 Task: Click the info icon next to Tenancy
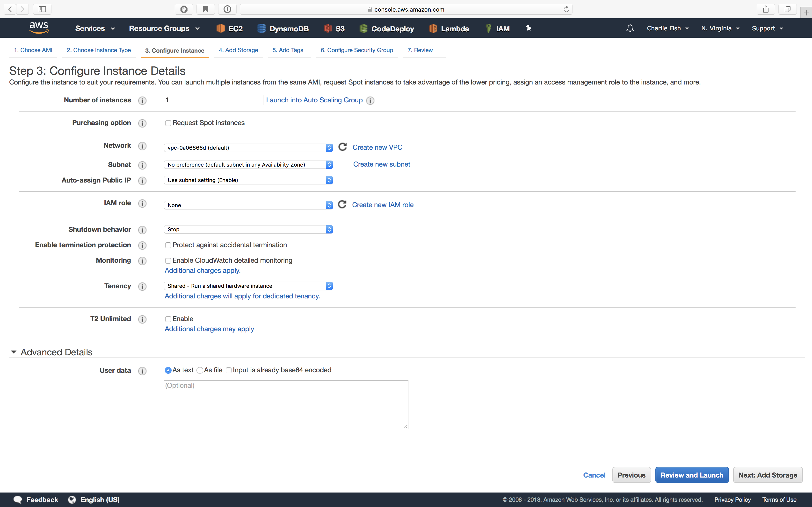142,286
